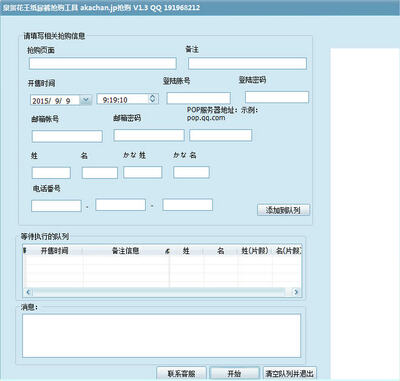Click the queue list left scroll arrow
The height and width of the screenshot is (381, 400).
[x=28, y=292]
